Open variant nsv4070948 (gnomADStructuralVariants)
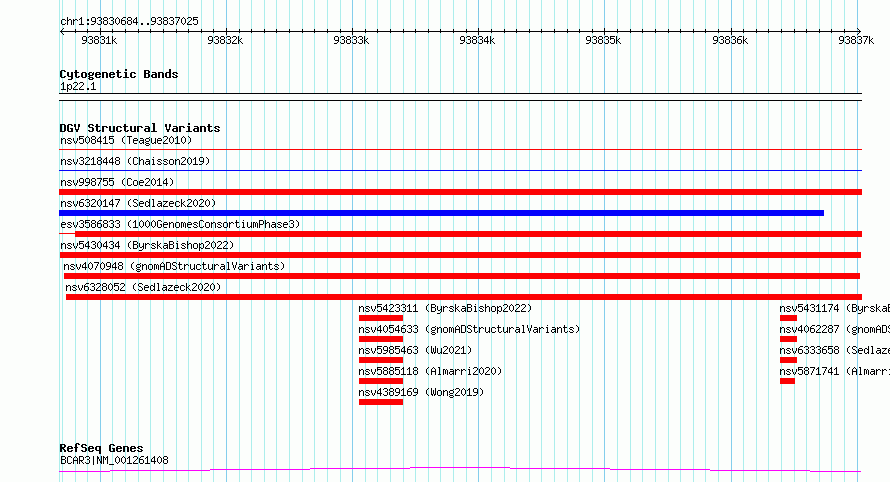Viewport: 890px width, 482px height. pos(174,266)
